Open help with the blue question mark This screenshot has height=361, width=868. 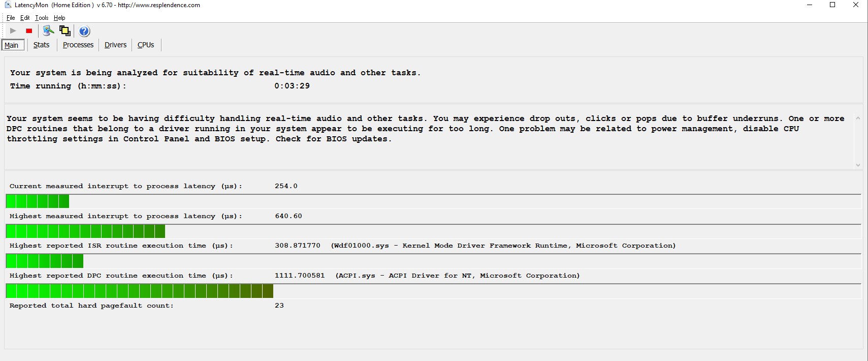84,32
